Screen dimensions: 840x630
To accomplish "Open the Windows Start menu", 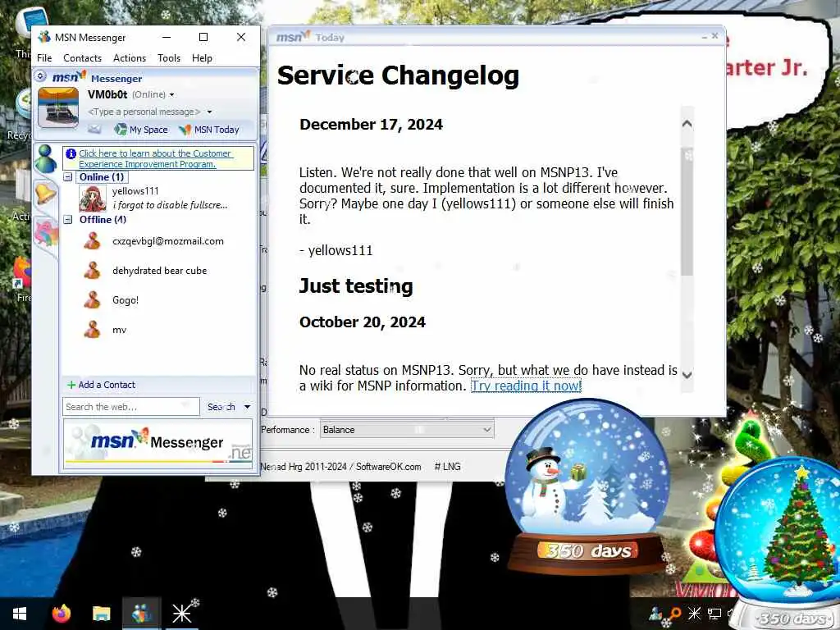I will (x=20, y=614).
